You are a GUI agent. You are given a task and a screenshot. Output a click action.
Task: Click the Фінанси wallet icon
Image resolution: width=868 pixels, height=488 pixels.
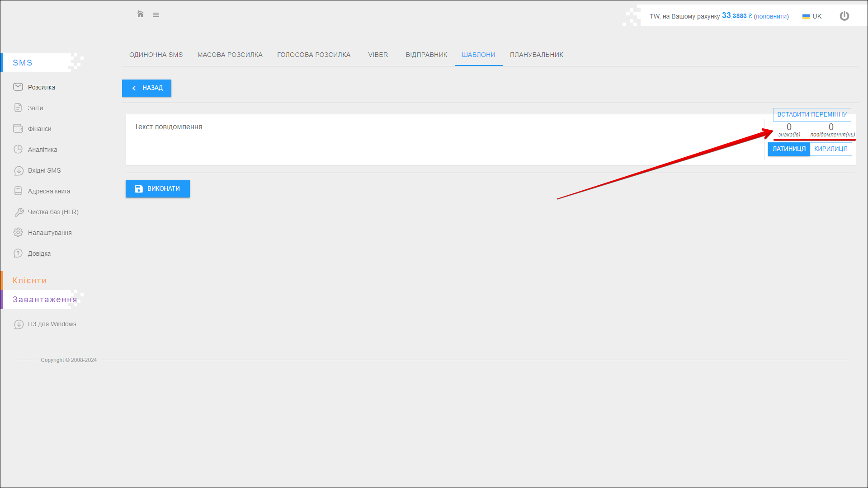18,128
